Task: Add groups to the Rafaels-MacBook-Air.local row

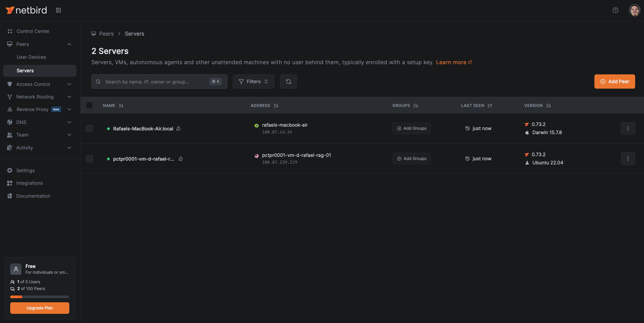Action: click(412, 128)
